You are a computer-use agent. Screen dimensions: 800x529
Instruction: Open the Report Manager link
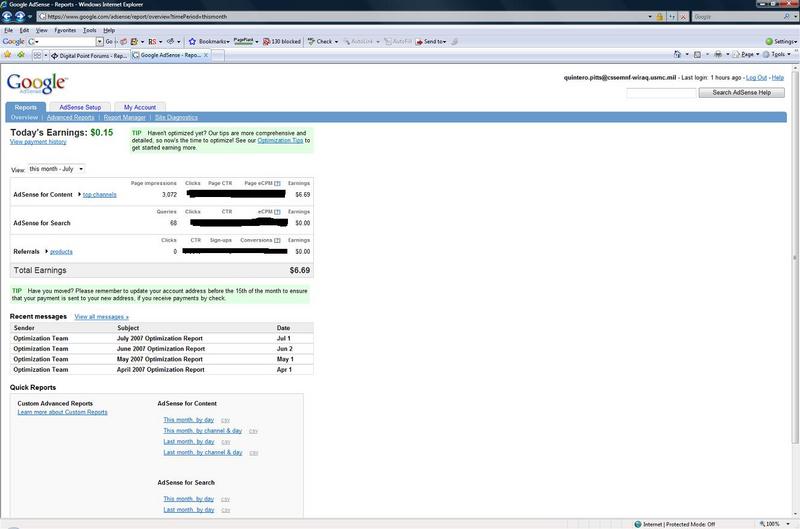[x=124, y=117]
